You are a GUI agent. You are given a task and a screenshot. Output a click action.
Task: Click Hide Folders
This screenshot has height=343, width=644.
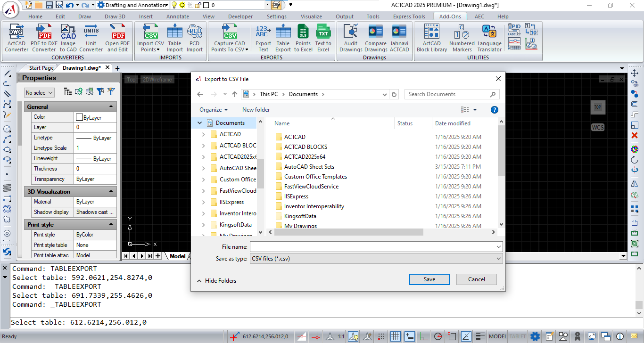tap(216, 281)
